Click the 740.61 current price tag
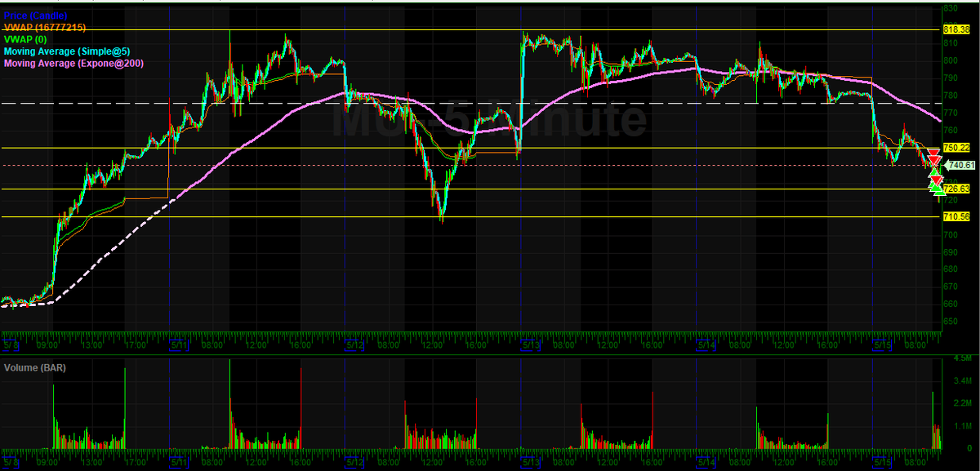 (x=961, y=165)
